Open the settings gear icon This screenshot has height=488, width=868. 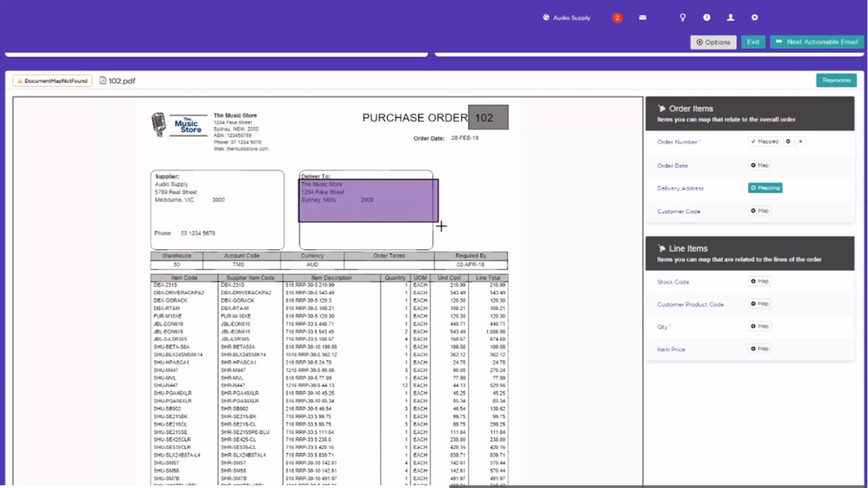coord(754,18)
